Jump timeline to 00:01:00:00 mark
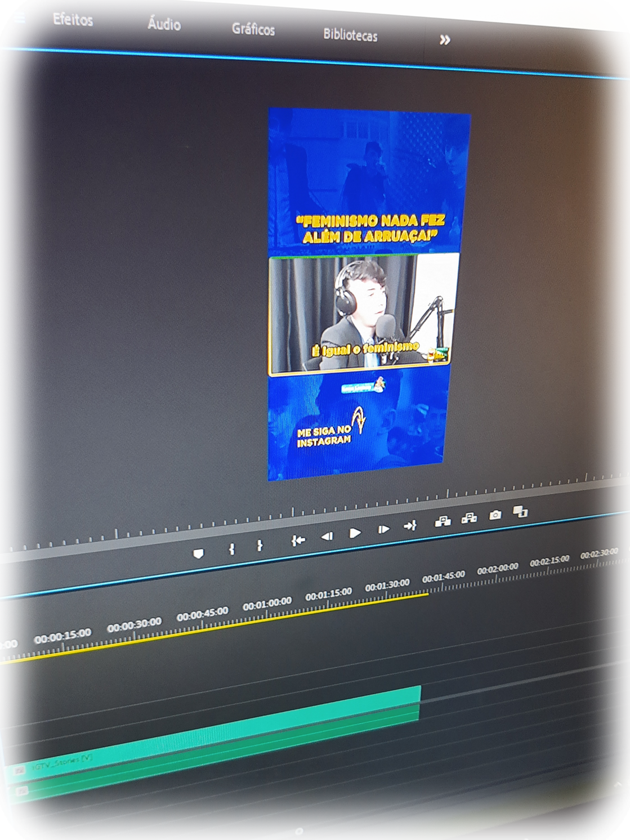 [x=267, y=604]
